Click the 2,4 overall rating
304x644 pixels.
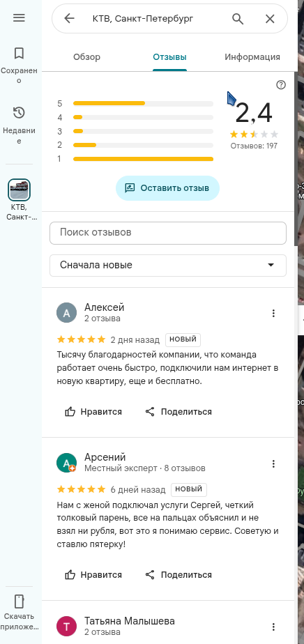(x=254, y=113)
